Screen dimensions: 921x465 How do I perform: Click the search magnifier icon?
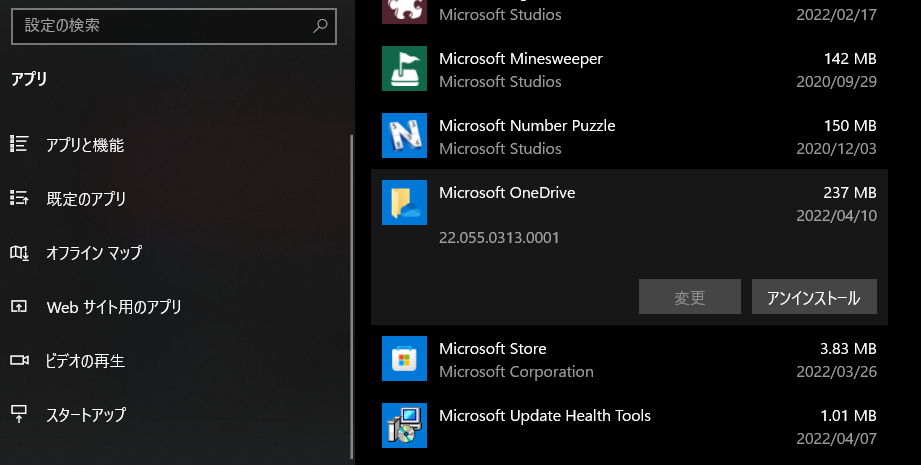coord(320,26)
